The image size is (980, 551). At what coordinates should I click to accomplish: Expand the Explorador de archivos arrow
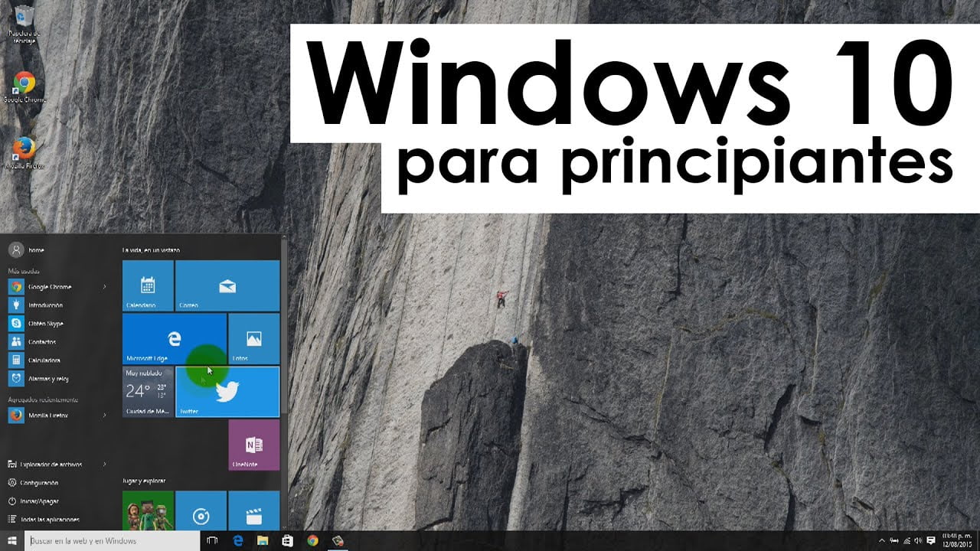coord(105,464)
